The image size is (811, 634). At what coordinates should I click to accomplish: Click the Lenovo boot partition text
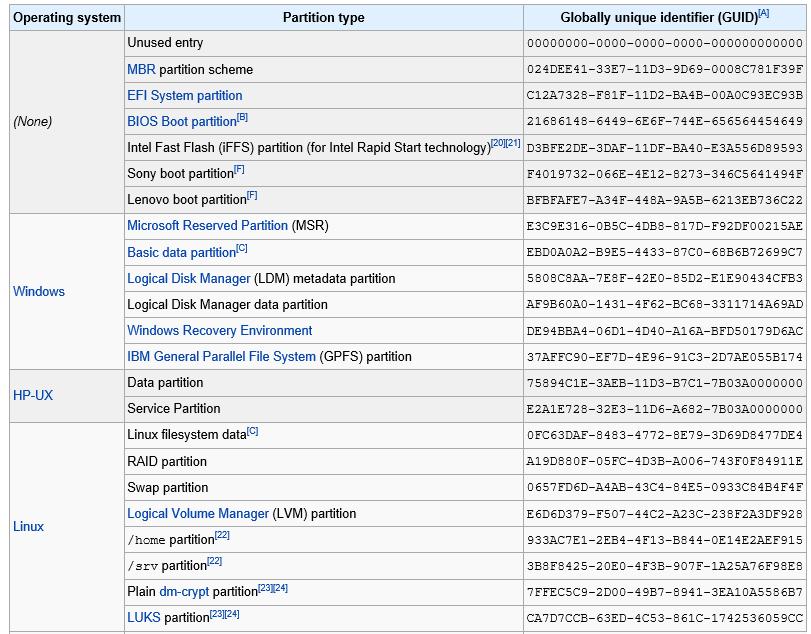(187, 200)
